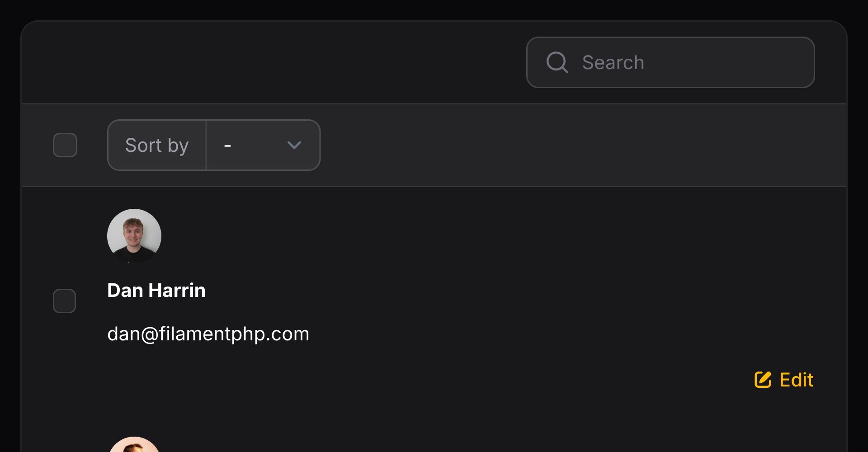Click the "Search" placeholder text
The width and height of the screenshot is (868, 452).
point(613,62)
